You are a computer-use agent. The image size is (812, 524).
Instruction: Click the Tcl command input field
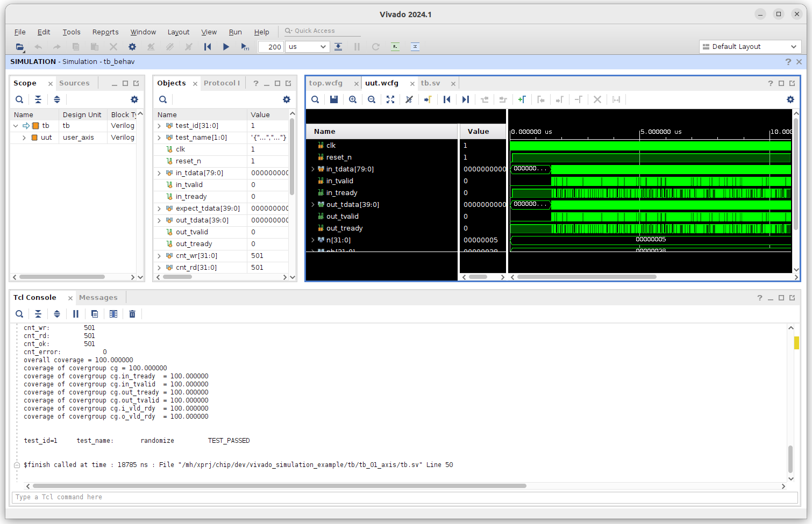tap(404, 497)
